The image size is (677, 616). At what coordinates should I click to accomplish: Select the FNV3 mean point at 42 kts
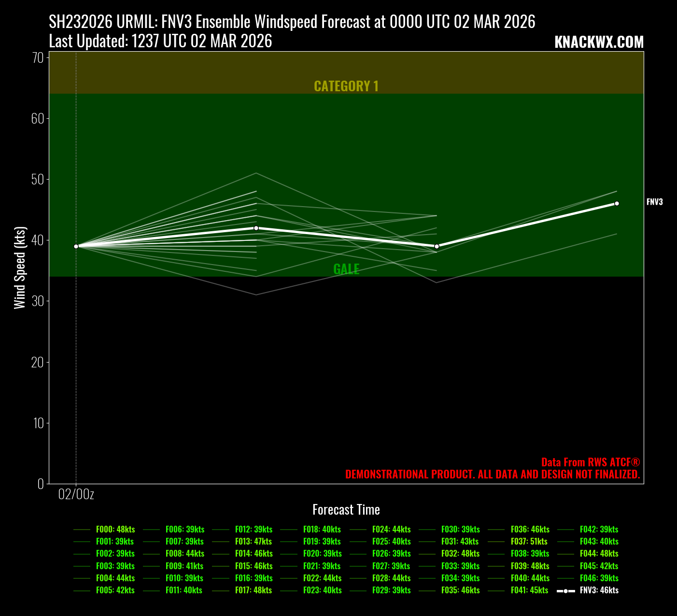point(256,228)
